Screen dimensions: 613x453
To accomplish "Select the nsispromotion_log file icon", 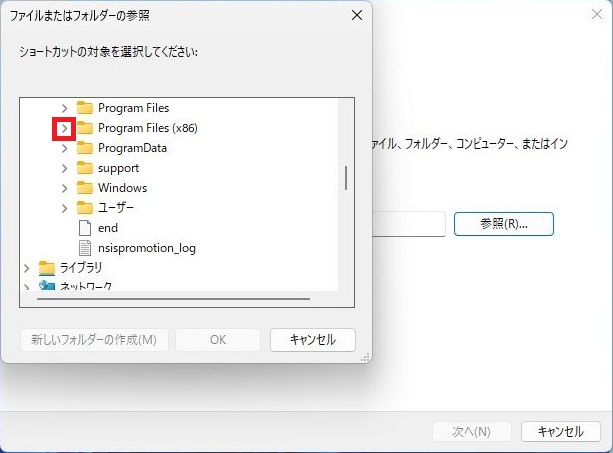I will 84,248.
